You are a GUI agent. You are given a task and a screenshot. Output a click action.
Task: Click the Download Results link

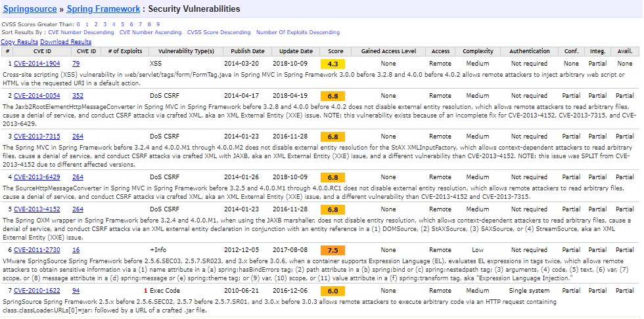(x=66, y=42)
